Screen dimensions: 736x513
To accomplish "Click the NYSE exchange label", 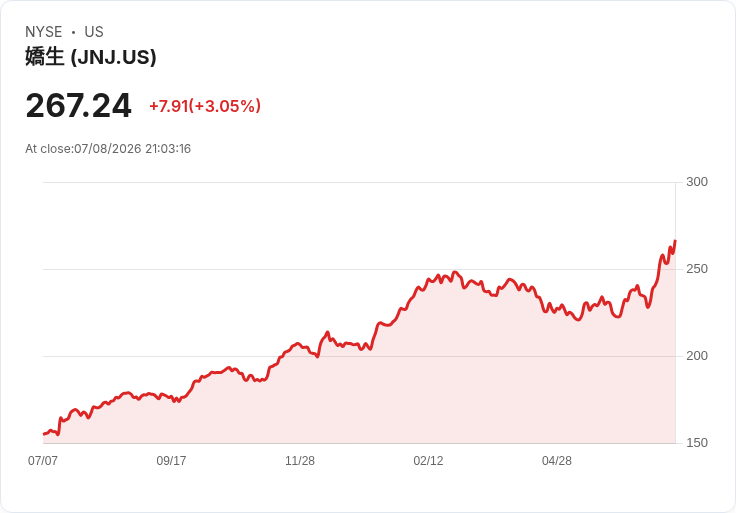I will point(44,32).
